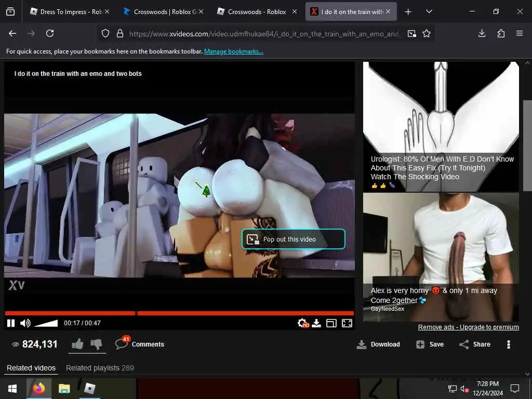The width and height of the screenshot is (532, 399).
Task: Bookmark this page with the star icon
Action: pyautogui.click(x=427, y=33)
